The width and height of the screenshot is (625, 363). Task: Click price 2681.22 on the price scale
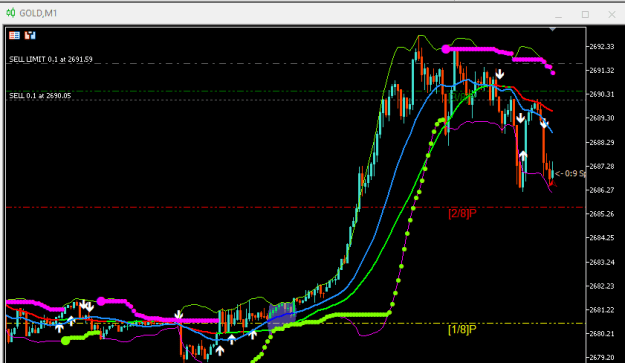point(601,310)
